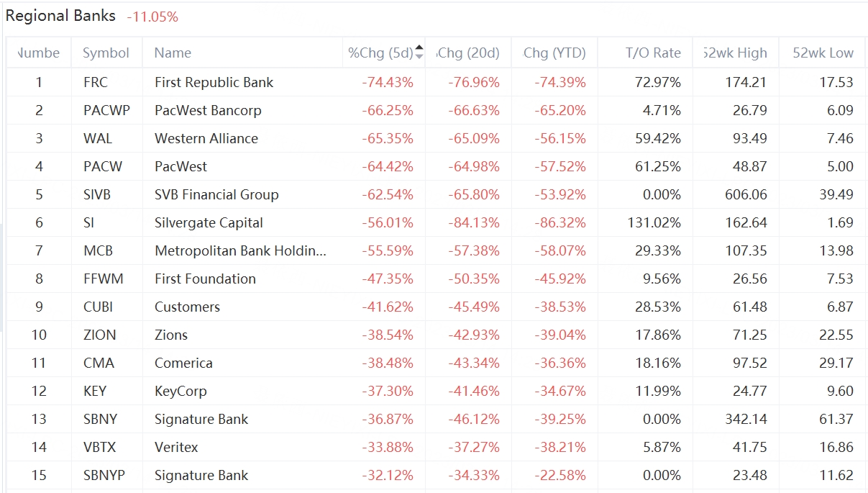
Task: Sort by the %Chg (5d) column header
Action: [380, 53]
